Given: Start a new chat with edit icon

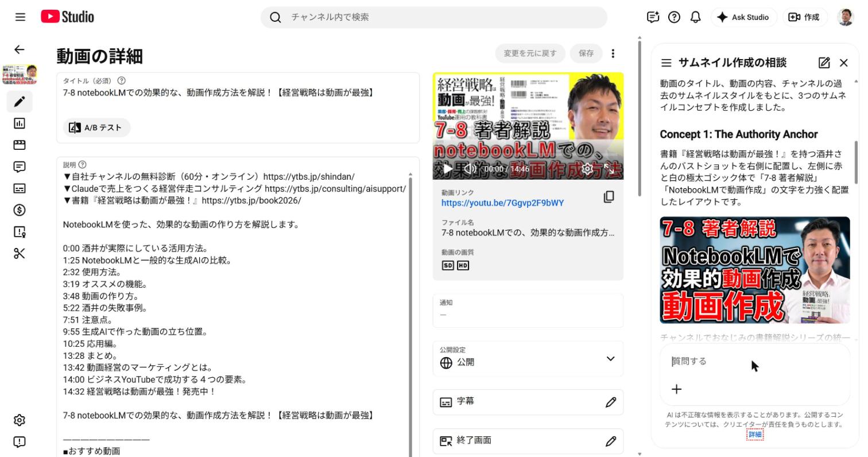Looking at the screenshot, I should coord(824,63).
